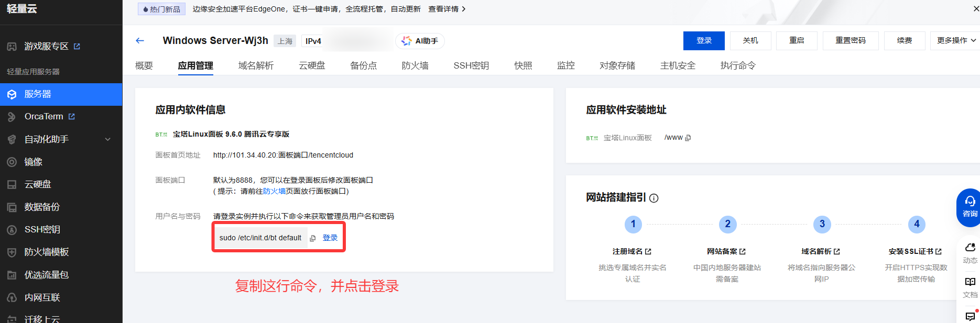Screen dimensions: 980x323
Task: Switch to the 主机安全 tab
Action: [678, 65]
